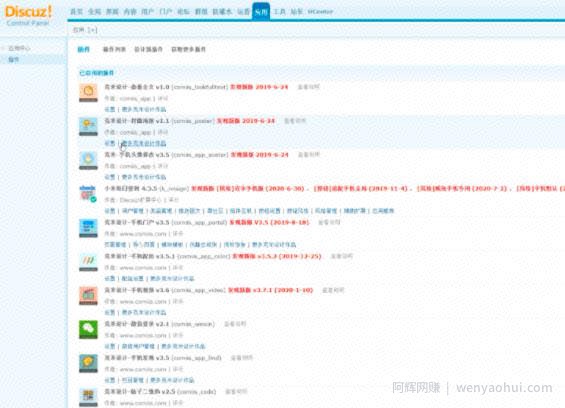This screenshot has width=565, height=408.
Task: Open the k_misign 4.3.5 check-in plugin icon
Action: (88, 194)
